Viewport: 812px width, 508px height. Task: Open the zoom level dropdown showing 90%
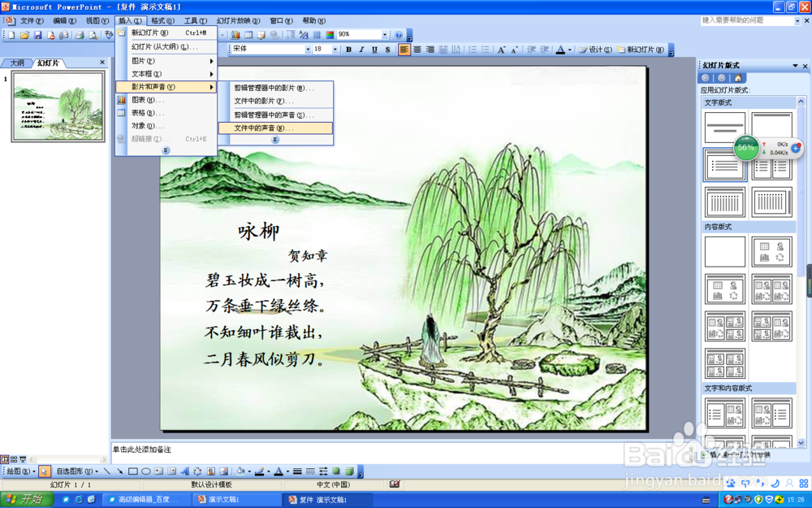click(384, 33)
